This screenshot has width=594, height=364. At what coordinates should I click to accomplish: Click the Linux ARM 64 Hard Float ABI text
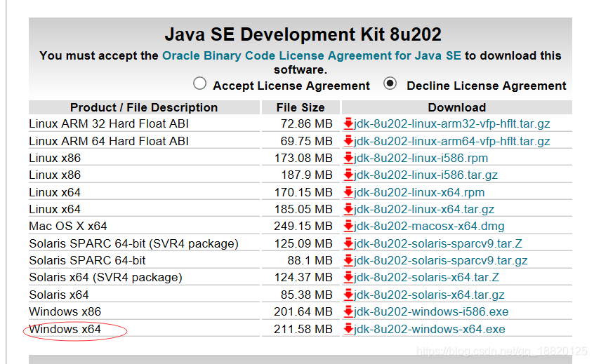pos(109,141)
